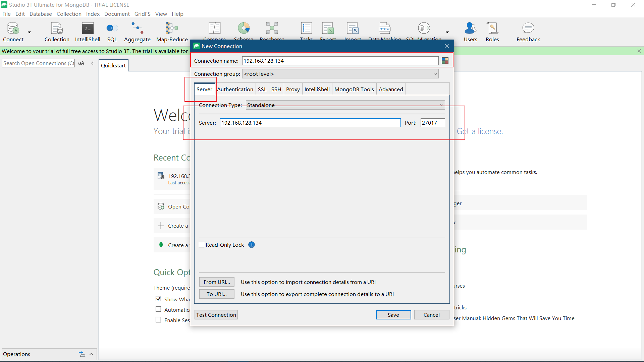
Task: Open IntelliShell from the toolbar
Action: coord(88,32)
